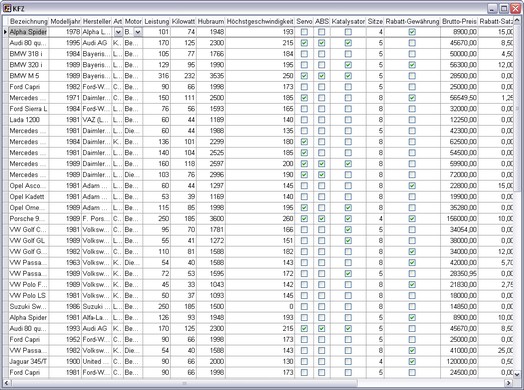Toggle Servo checkbox in BMW 318 i row
The image size is (524, 390).
pos(304,54)
